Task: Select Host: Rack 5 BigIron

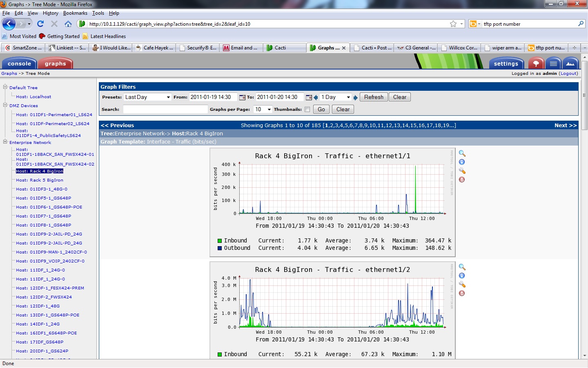Action: [x=40, y=180]
